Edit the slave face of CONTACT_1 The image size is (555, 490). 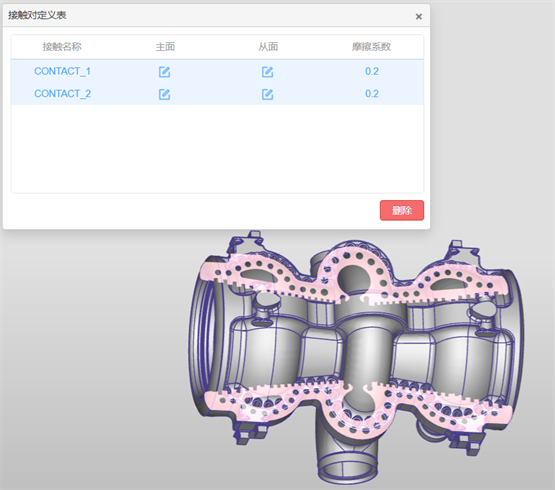pos(267,72)
